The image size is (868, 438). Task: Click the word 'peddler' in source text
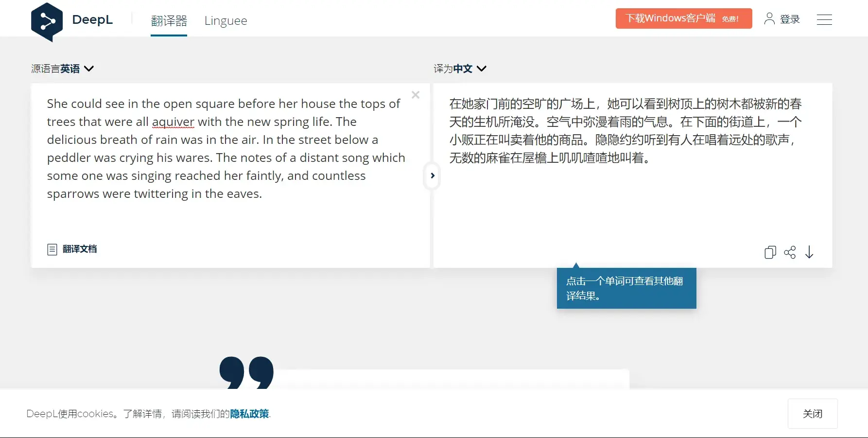(69, 158)
